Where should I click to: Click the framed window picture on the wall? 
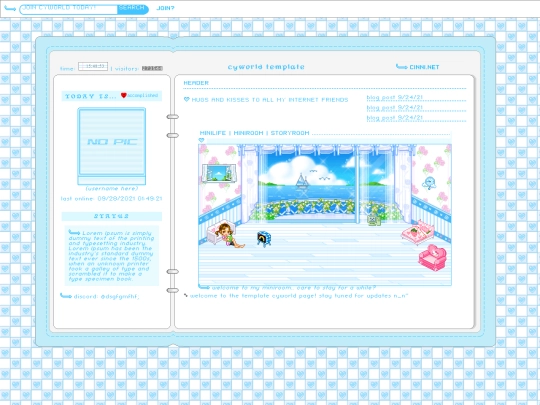coord(219,173)
